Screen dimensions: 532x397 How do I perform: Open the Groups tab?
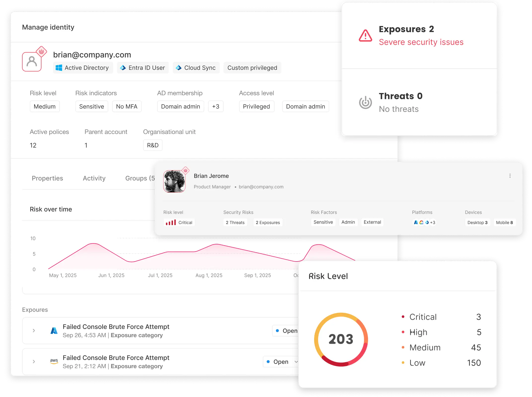click(x=140, y=178)
